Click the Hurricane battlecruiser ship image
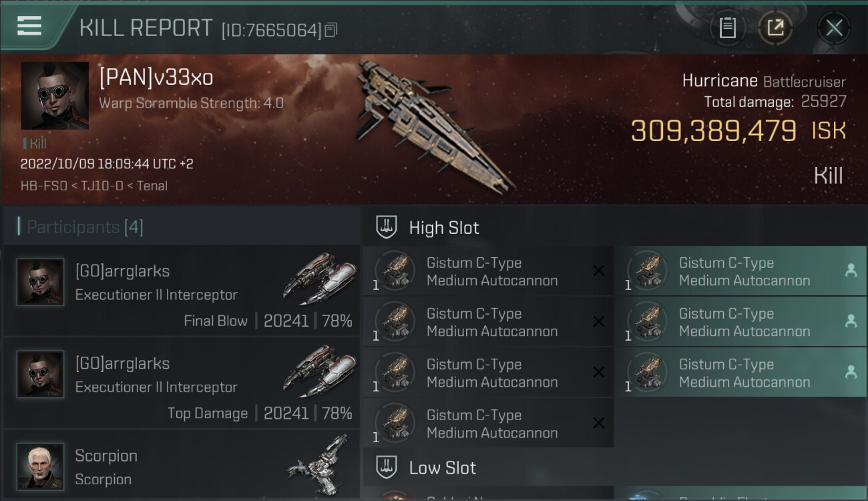Viewport: 868px width, 501px height. (434, 124)
